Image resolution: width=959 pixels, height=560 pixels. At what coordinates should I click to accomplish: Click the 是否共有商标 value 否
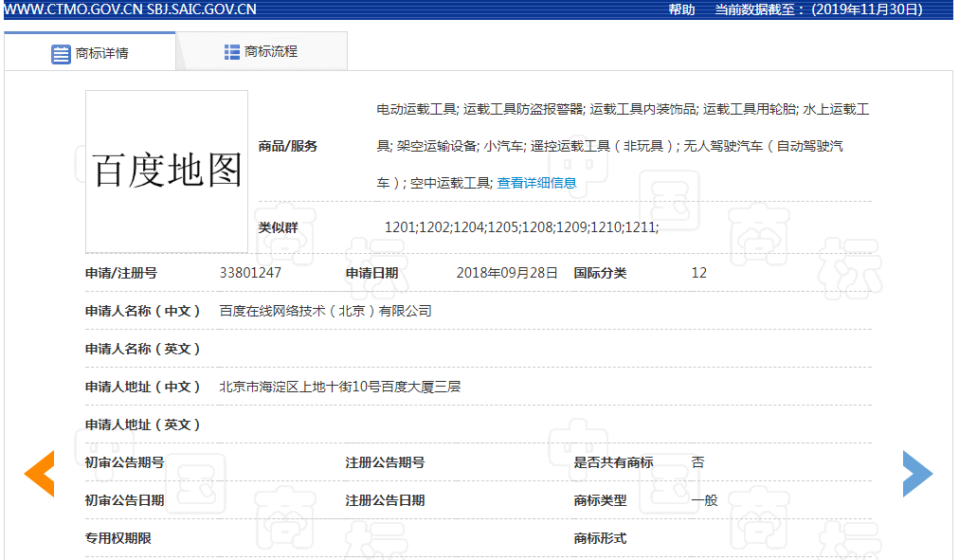click(697, 462)
